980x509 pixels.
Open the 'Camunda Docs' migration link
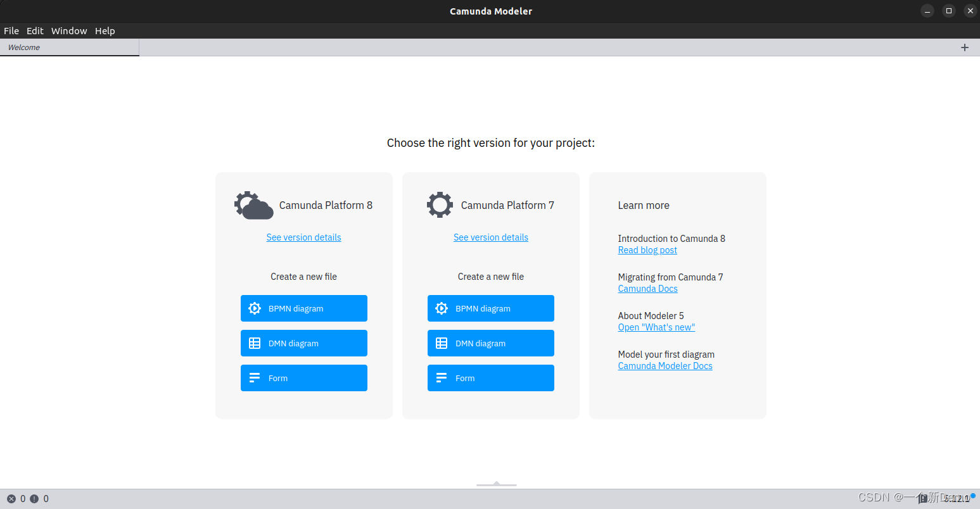tap(647, 289)
